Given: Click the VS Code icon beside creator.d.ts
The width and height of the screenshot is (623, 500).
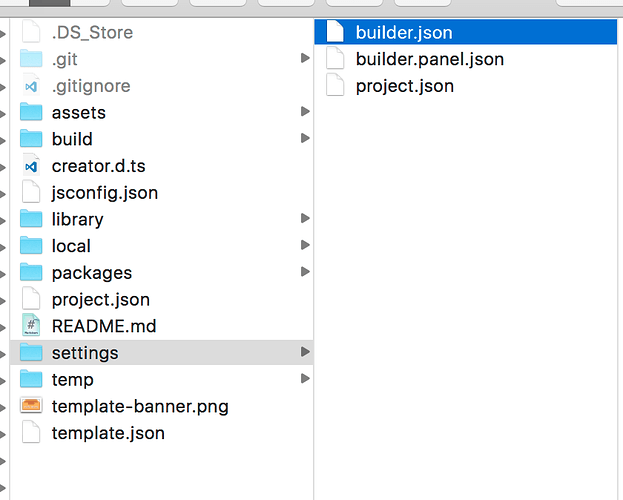Looking at the screenshot, I should click(x=31, y=166).
